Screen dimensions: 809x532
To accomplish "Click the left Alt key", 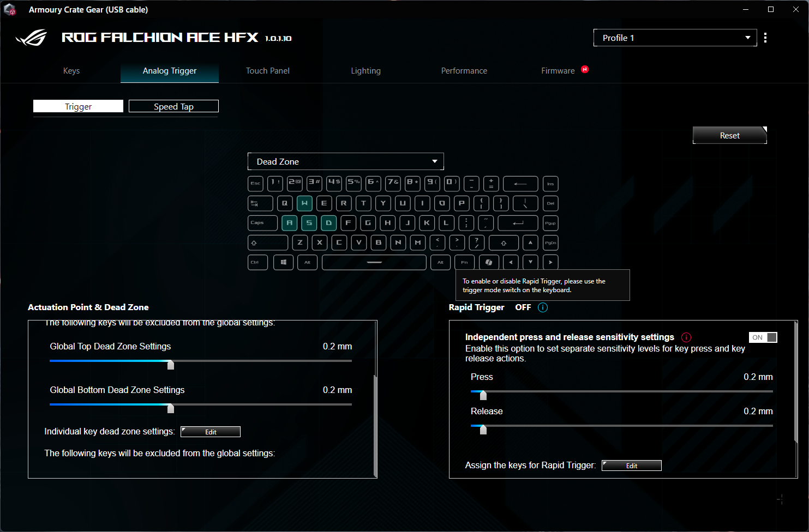I will pyautogui.click(x=307, y=262).
